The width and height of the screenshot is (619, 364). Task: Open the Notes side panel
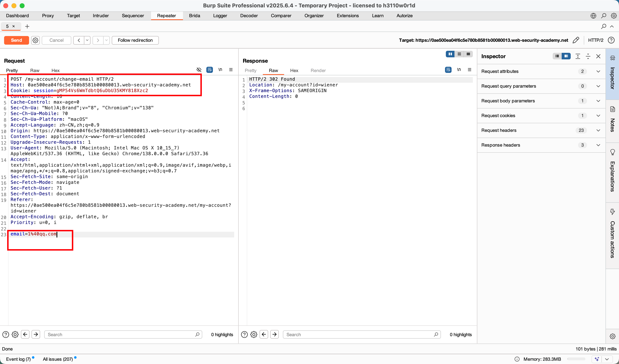(x=612, y=120)
